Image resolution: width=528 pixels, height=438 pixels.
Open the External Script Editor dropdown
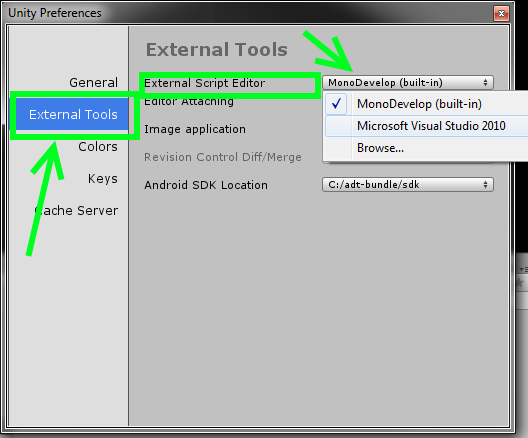tap(408, 82)
